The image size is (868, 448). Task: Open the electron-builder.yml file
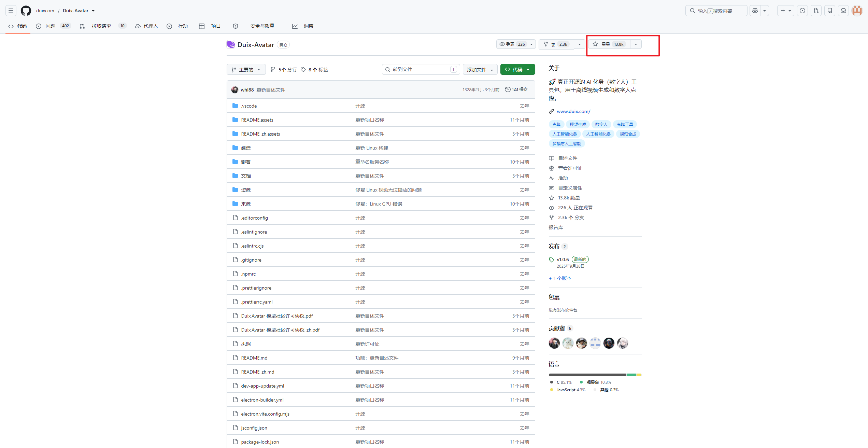coord(262,400)
